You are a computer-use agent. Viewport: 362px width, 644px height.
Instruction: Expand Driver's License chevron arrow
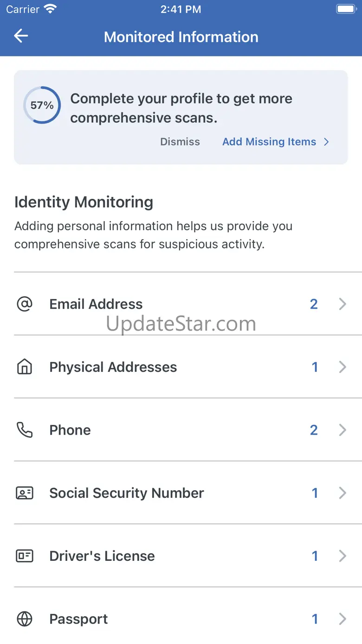[343, 556]
